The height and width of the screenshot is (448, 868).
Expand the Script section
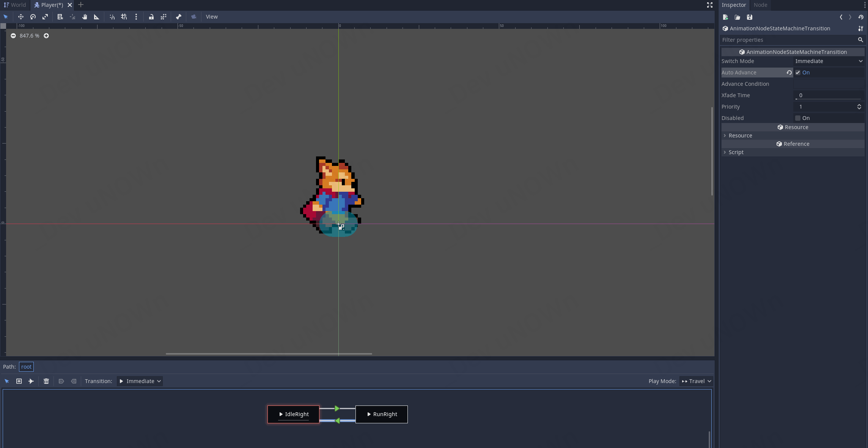pyautogui.click(x=736, y=152)
